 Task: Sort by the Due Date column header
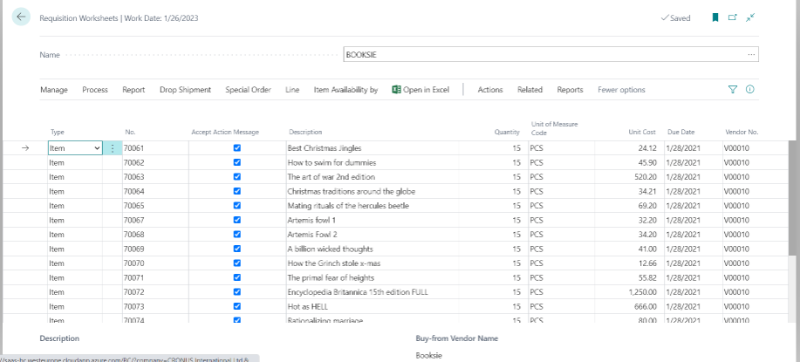click(x=681, y=132)
